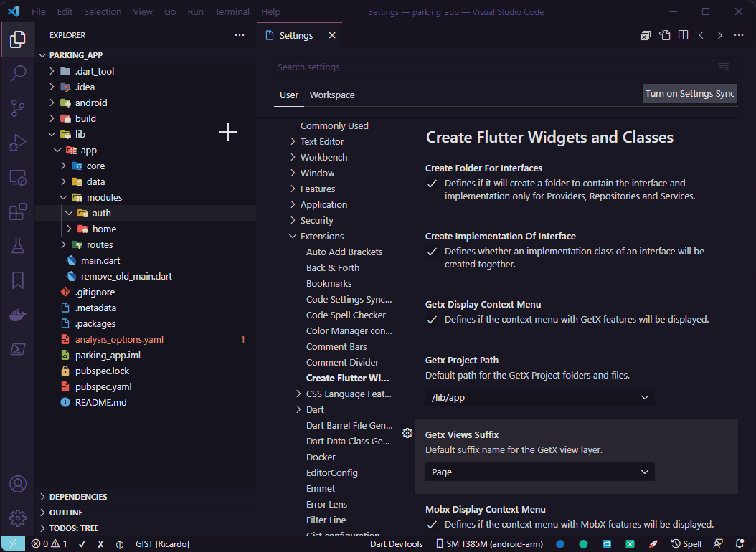Open Run and Debug view
This screenshot has width=756, height=552.
coord(18,143)
